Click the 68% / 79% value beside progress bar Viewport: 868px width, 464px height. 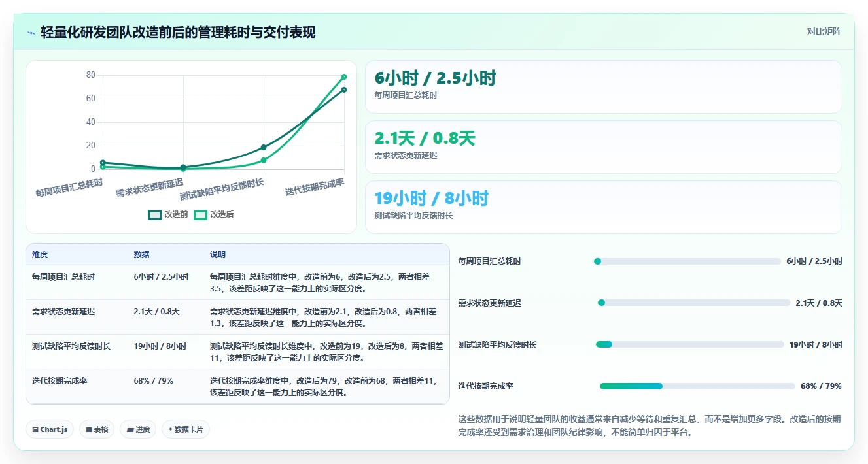(x=821, y=386)
